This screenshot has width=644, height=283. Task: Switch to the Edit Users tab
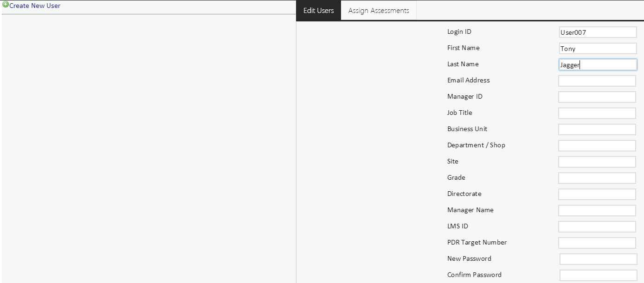(x=318, y=10)
